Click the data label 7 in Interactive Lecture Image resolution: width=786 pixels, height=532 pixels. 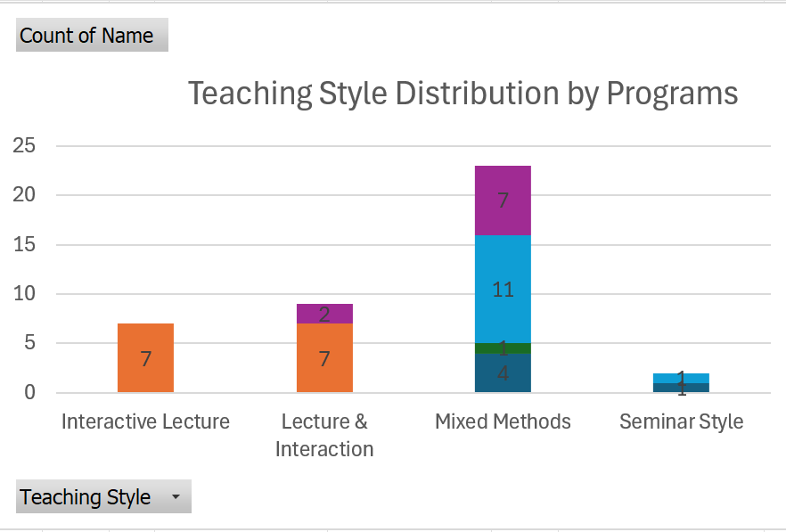146,359
